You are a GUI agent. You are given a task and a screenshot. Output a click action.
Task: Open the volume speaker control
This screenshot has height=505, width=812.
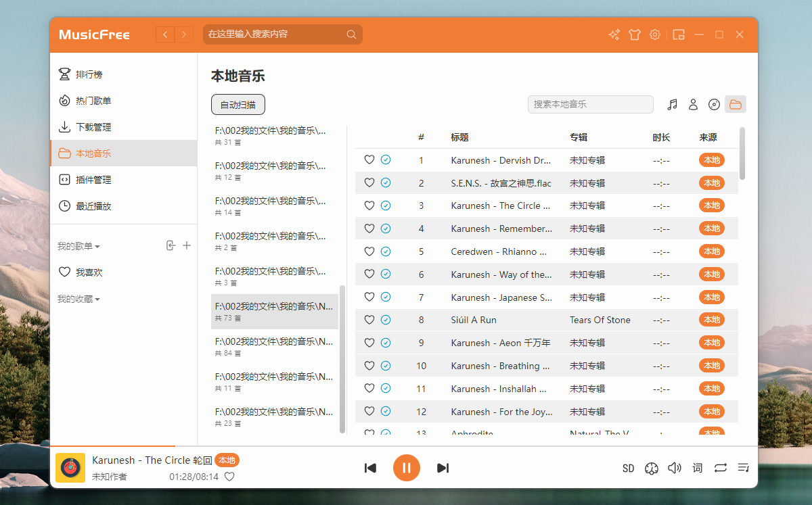click(674, 468)
